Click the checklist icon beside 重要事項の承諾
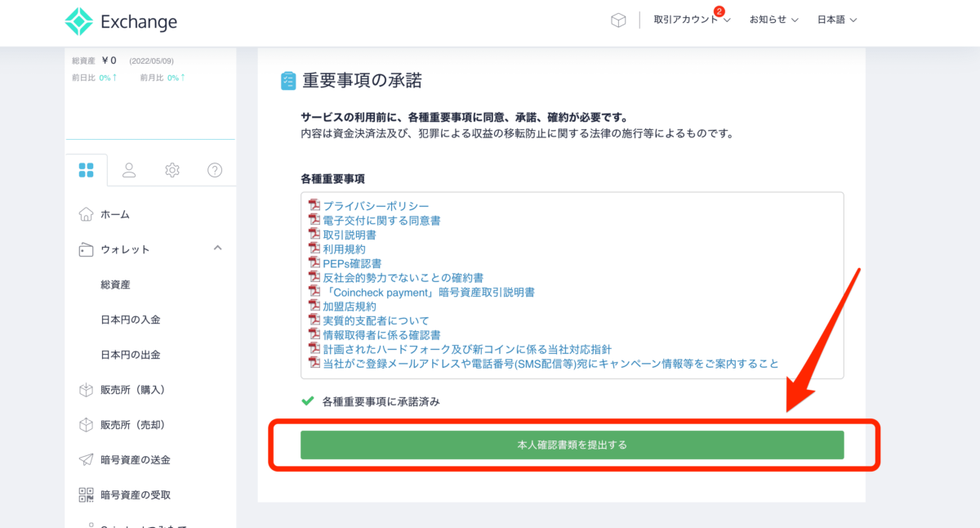 (x=288, y=80)
